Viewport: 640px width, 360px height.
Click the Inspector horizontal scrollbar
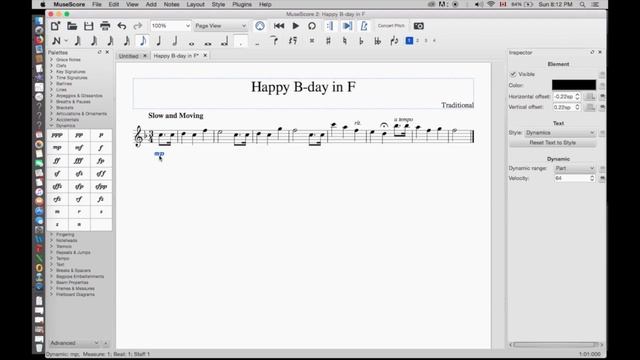tap(555, 344)
